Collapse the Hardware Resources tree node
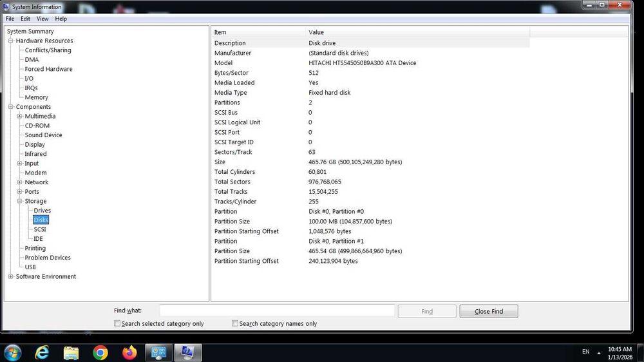The image size is (644, 362). (x=11, y=41)
